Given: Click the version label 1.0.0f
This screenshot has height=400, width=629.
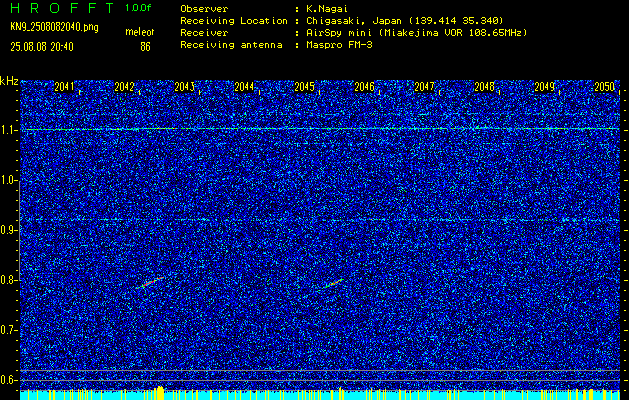Looking at the screenshot, I should pyautogui.click(x=138, y=8).
